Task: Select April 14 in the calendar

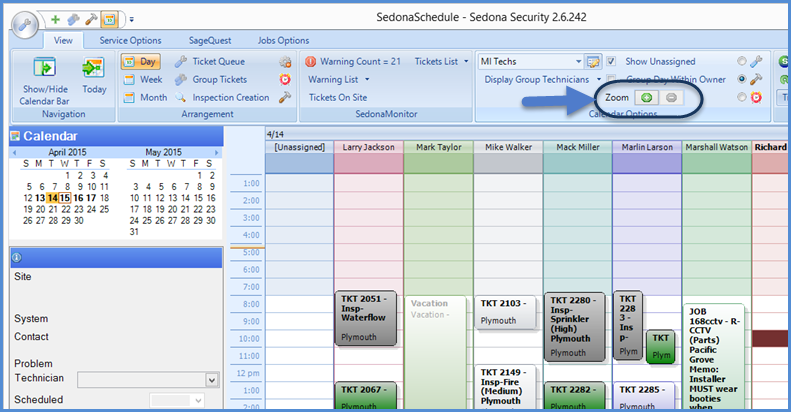Action: pos(52,198)
